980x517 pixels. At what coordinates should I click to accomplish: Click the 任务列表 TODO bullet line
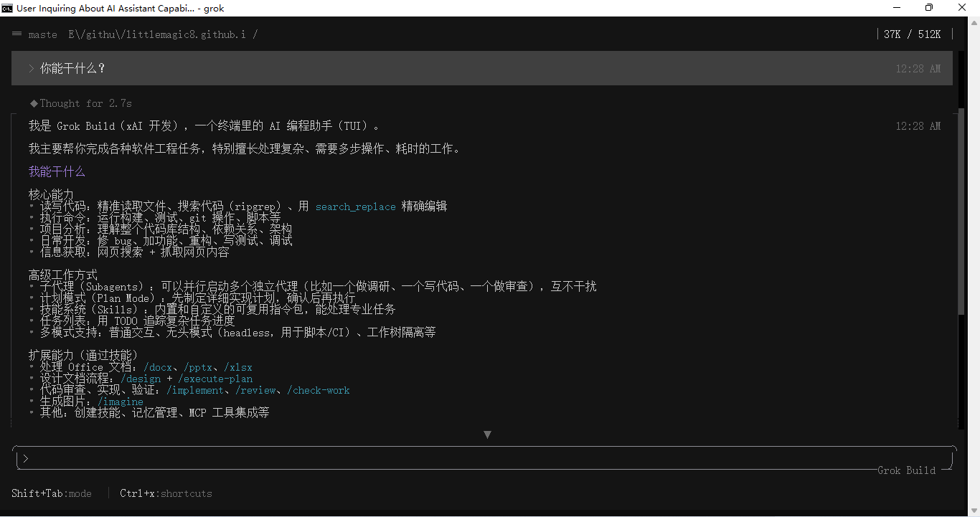coord(132,321)
